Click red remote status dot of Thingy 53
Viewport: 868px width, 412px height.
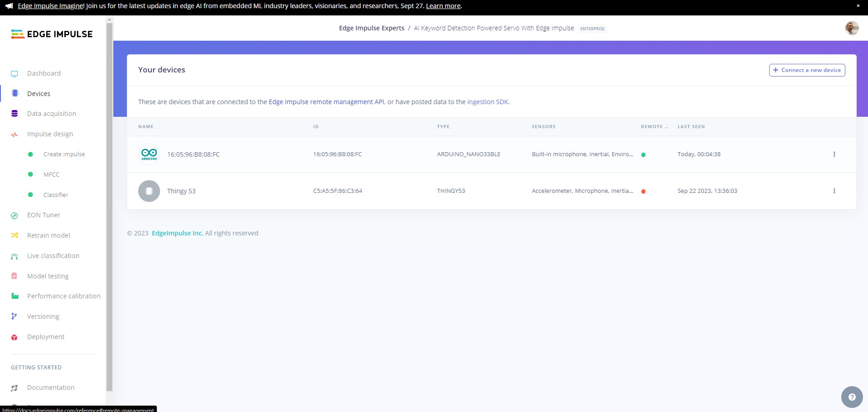[x=643, y=192]
